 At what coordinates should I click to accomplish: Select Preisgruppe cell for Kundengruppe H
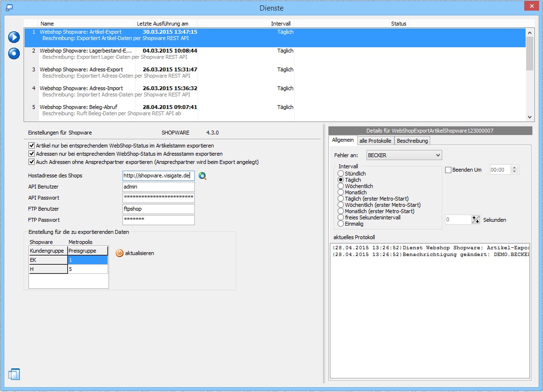pyautogui.click(x=88, y=269)
